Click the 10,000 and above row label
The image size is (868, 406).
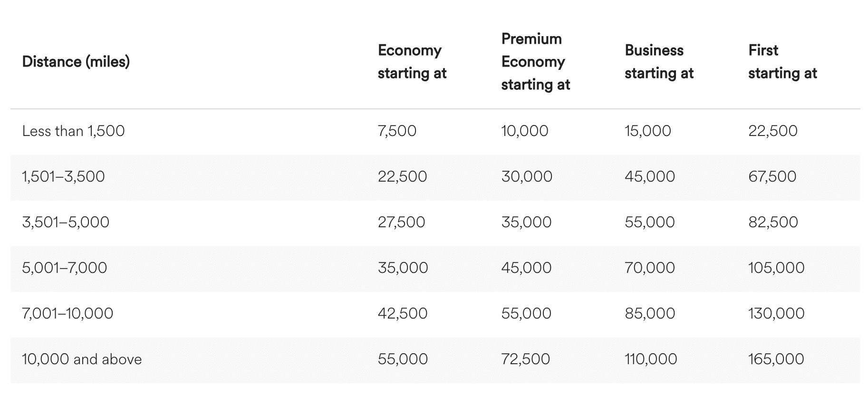82,359
